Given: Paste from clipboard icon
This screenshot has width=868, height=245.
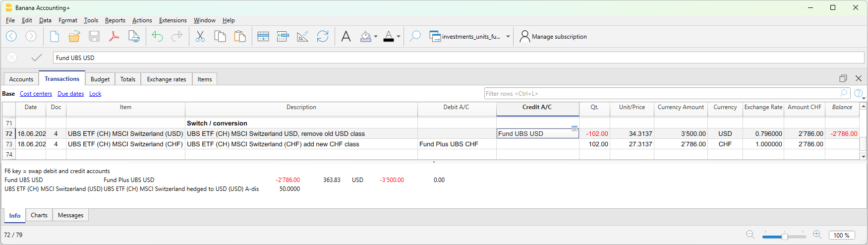Looking at the screenshot, I should pos(240,36).
